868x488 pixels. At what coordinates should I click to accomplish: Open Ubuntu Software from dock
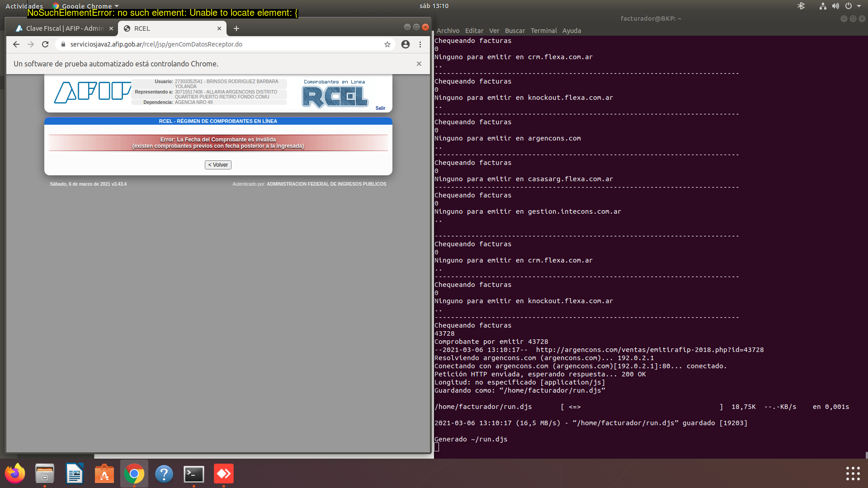click(x=104, y=474)
